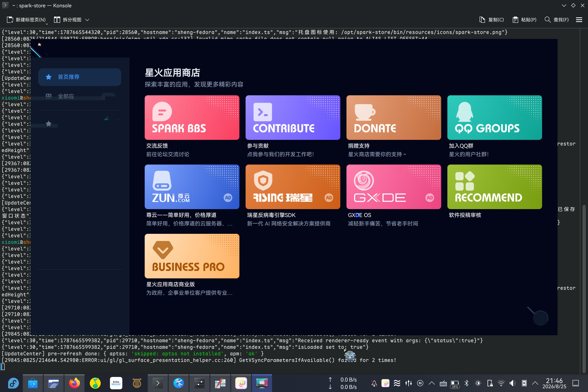Screen dimensions: 588x392
Task: Open Discover software center from taskbar
Action: [33, 383]
